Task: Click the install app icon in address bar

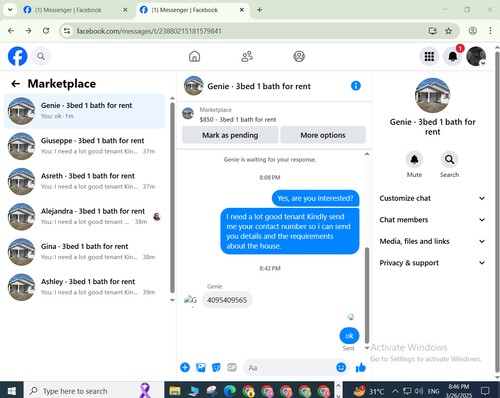Action: (433, 31)
